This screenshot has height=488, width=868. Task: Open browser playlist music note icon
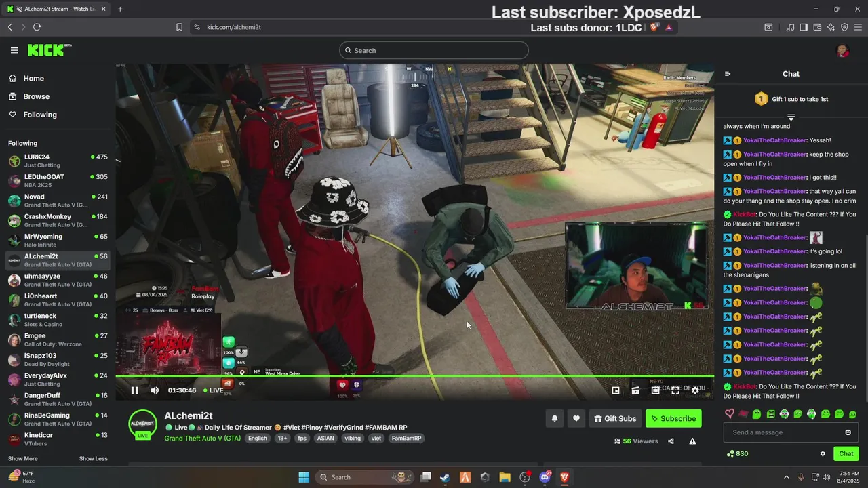[790, 27]
